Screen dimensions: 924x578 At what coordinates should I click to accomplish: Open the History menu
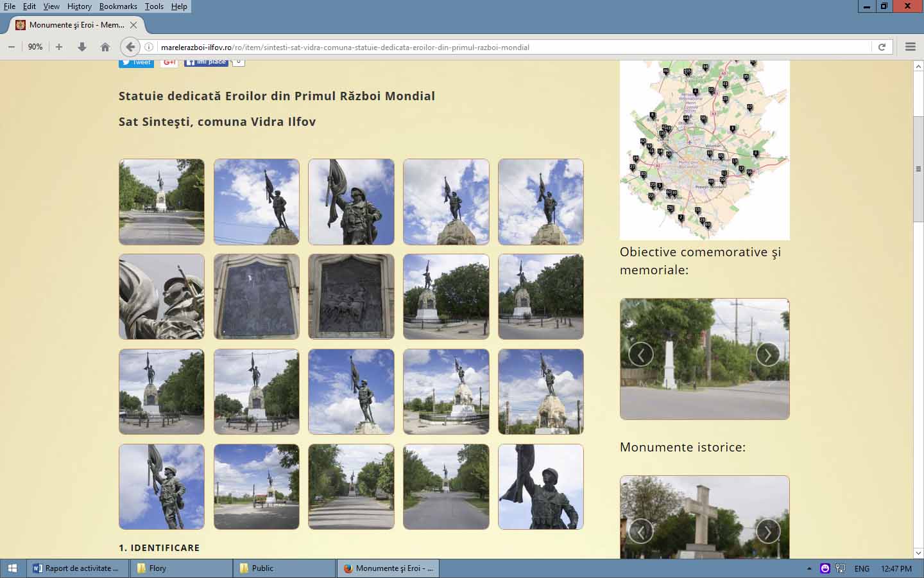(x=79, y=6)
